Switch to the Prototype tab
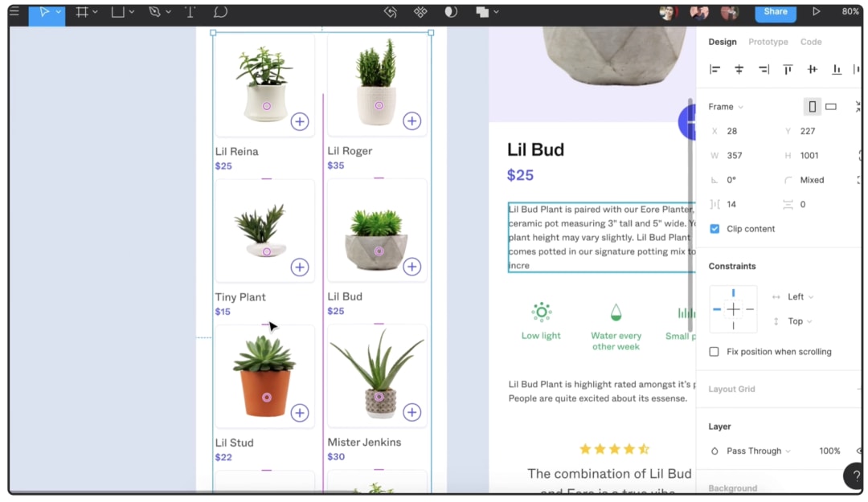Image resolution: width=868 pixels, height=502 pixels. [x=768, y=42]
